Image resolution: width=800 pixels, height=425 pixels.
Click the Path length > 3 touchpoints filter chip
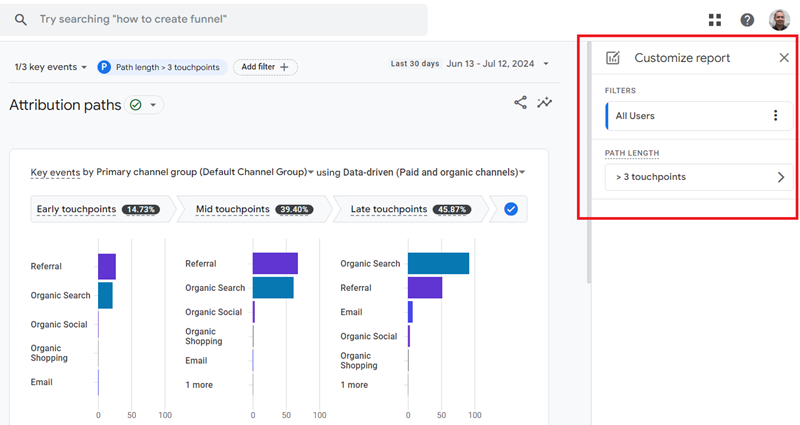(x=162, y=67)
